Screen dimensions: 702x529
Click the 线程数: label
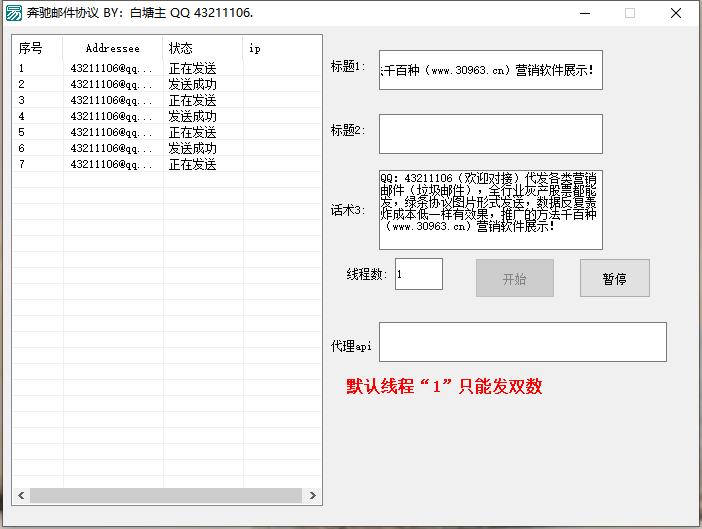tap(367, 274)
